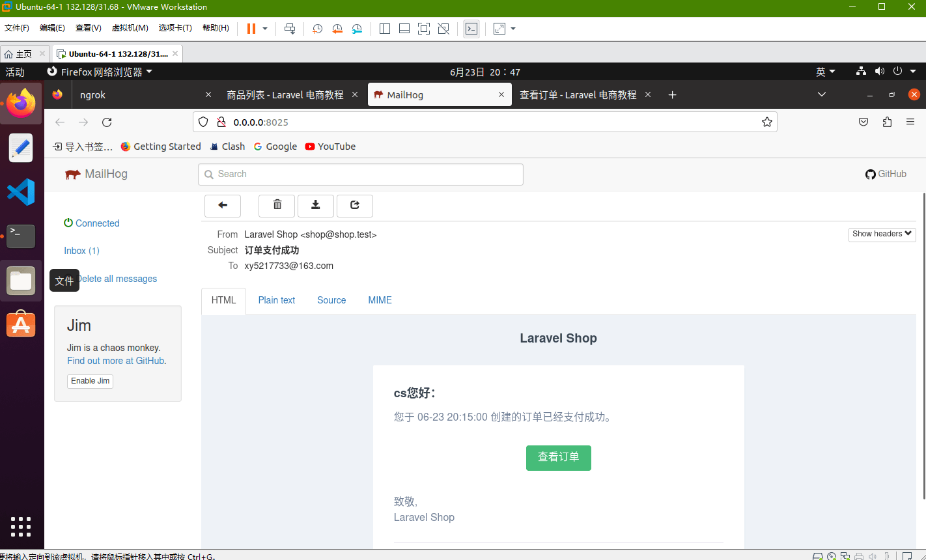Open the Firefox extensions puzzle icon
Image resolution: width=926 pixels, height=560 pixels.
point(887,122)
